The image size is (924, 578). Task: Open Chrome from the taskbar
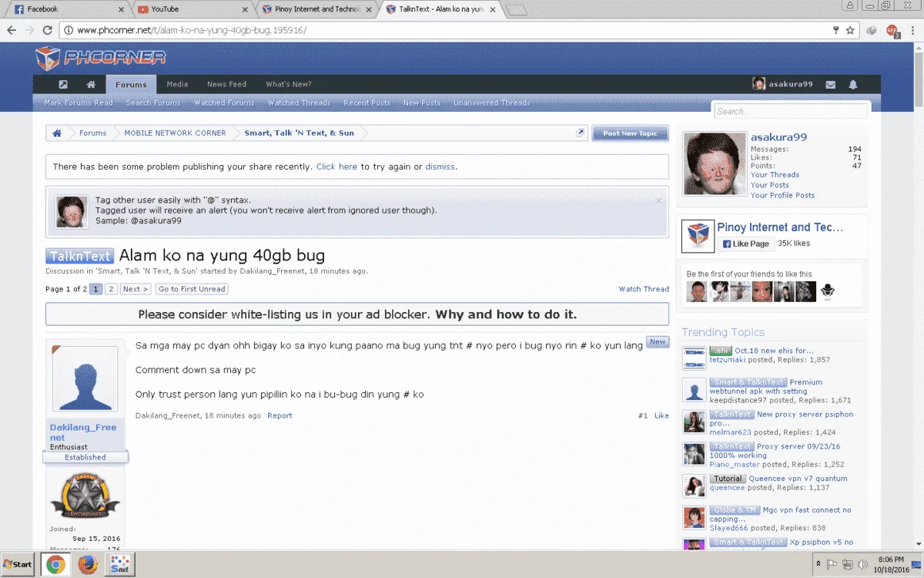55,564
